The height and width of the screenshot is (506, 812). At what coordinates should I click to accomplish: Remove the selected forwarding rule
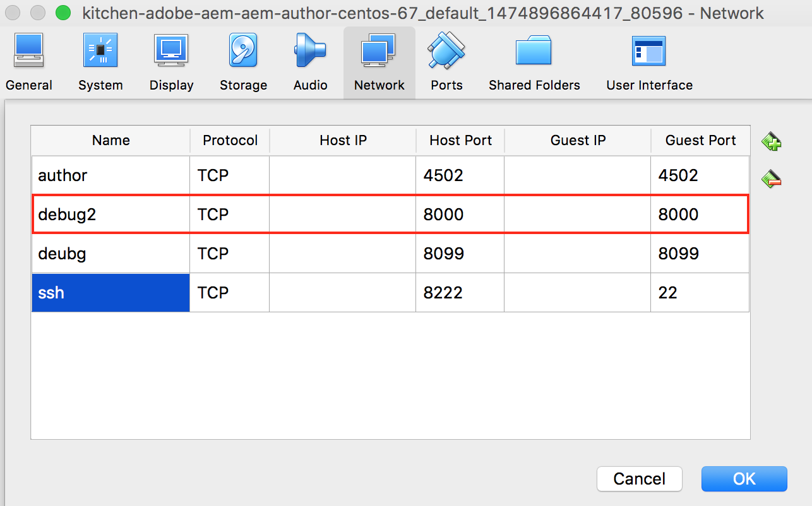pos(772,179)
